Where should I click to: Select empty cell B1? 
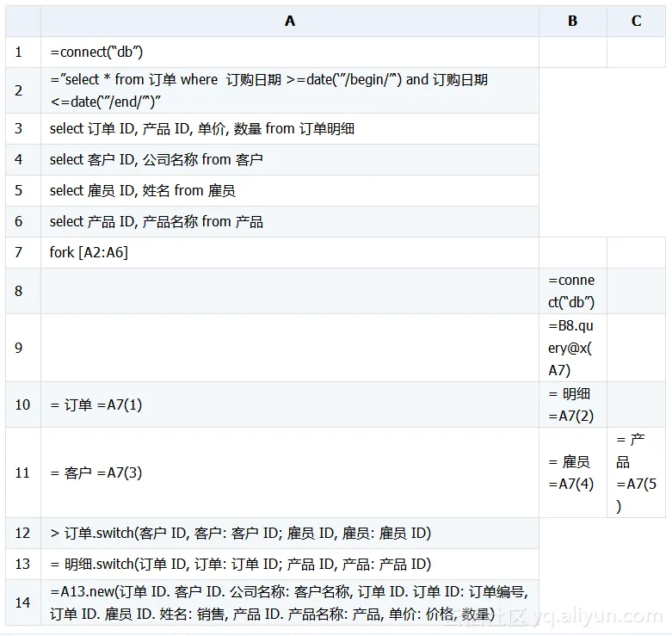tap(573, 52)
